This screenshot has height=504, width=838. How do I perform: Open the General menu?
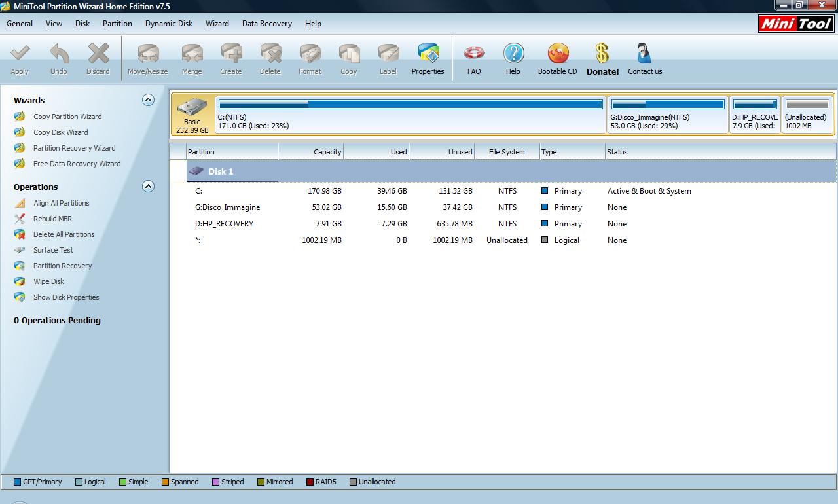pyautogui.click(x=20, y=24)
